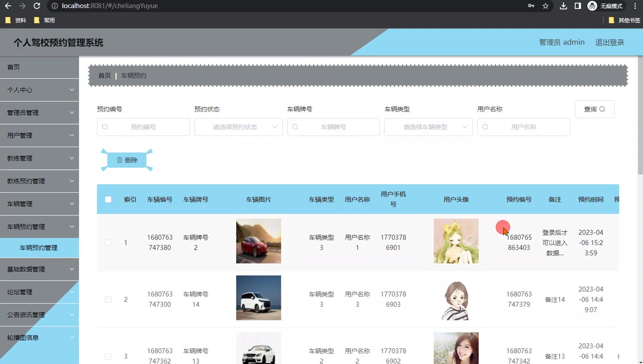Open the white van image in row 2
This screenshot has height=364, width=643.
point(259,298)
